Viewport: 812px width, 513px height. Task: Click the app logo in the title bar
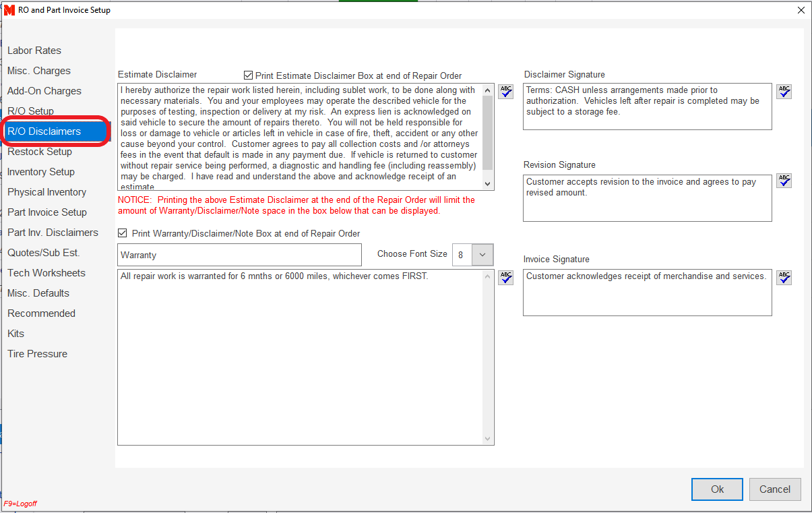point(9,10)
